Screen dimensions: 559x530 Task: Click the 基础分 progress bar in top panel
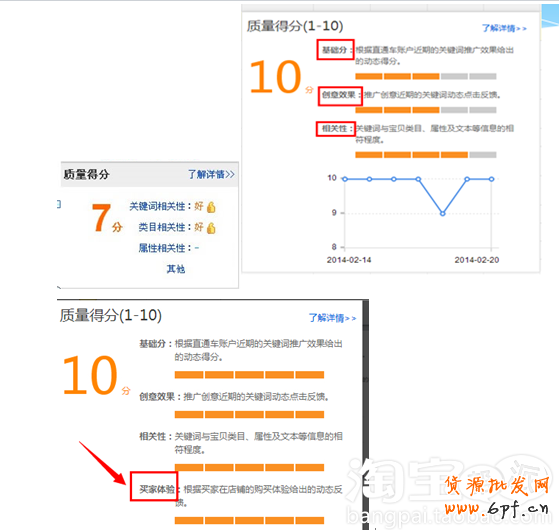[x=426, y=76]
